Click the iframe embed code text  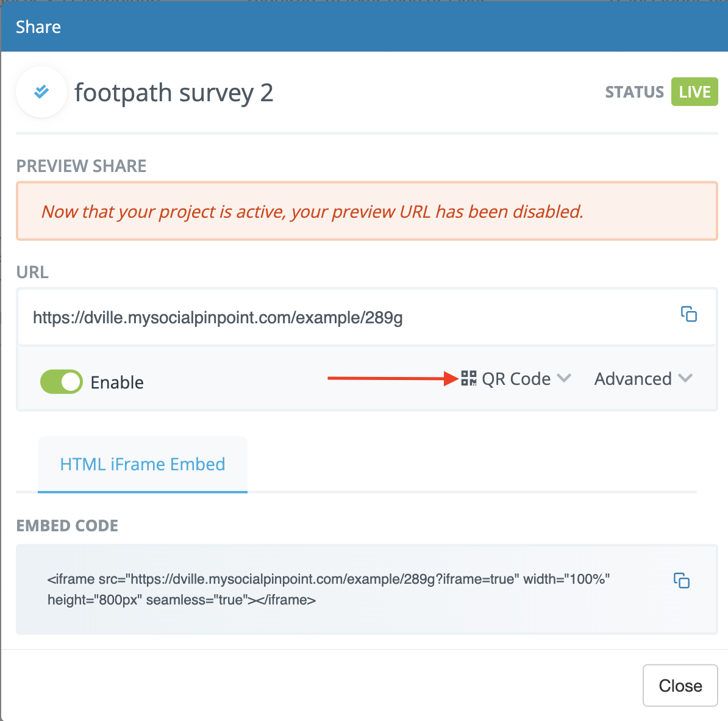point(328,589)
